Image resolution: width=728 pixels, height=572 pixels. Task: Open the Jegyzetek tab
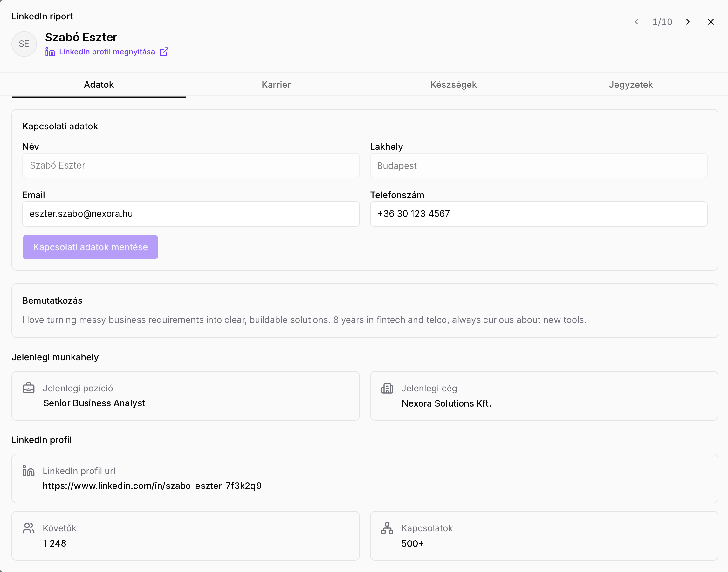pyautogui.click(x=631, y=85)
